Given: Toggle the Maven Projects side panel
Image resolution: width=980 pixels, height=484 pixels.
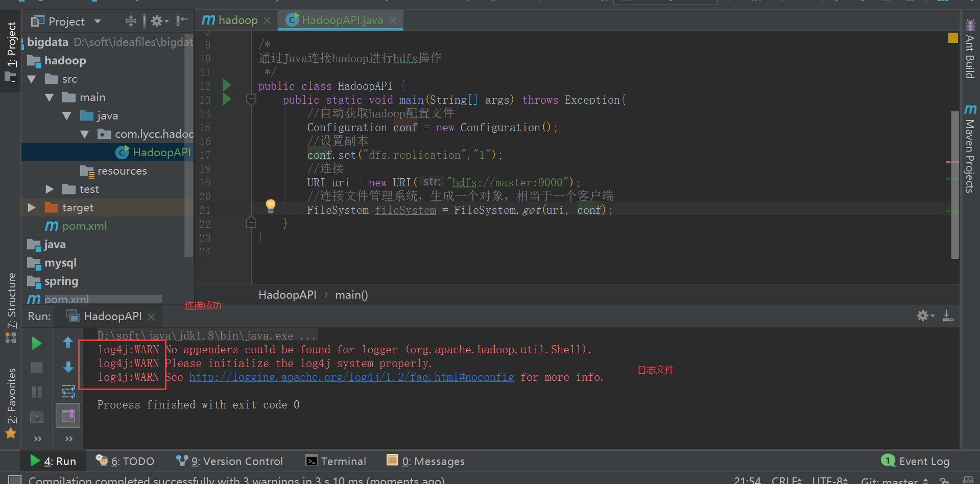Looking at the screenshot, I should pyautogui.click(x=970, y=149).
